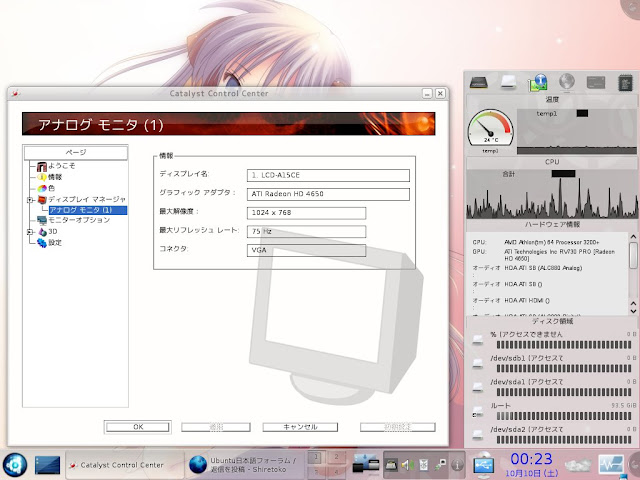Open the KDE application launcher
640x480 pixels.
(x=15, y=465)
